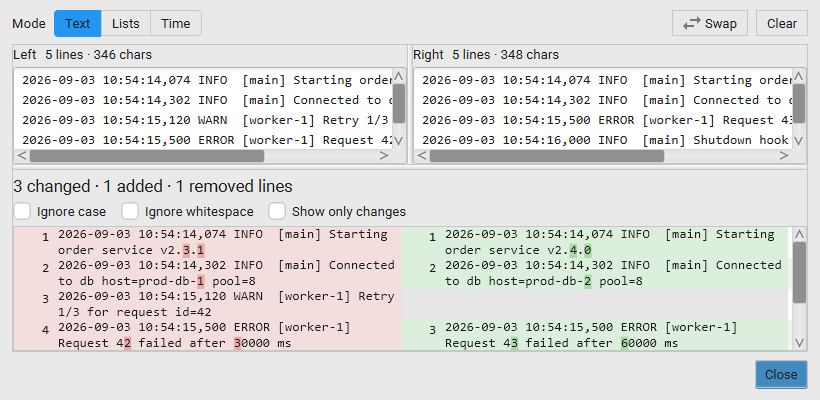The width and height of the screenshot is (820, 400).
Task: Click 'Request 42 failed after 30000 ms'
Action: pyautogui.click(x=175, y=343)
